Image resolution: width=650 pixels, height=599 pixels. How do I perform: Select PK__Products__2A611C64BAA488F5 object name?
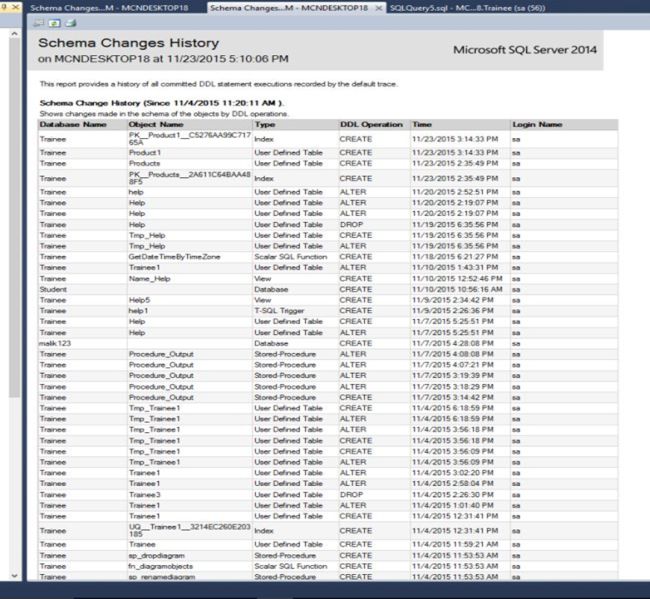coord(189,178)
